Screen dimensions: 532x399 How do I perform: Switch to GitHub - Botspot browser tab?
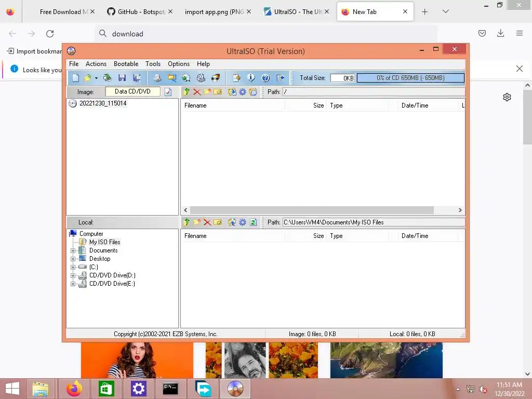pyautogui.click(x=140, y=12)
